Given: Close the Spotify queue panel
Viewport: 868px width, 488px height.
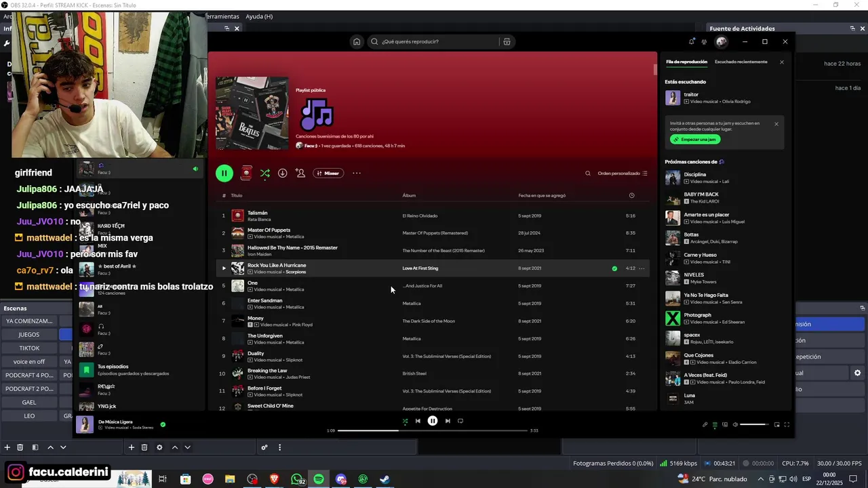Looking at the screenshot, I should [x=781, y=62].
